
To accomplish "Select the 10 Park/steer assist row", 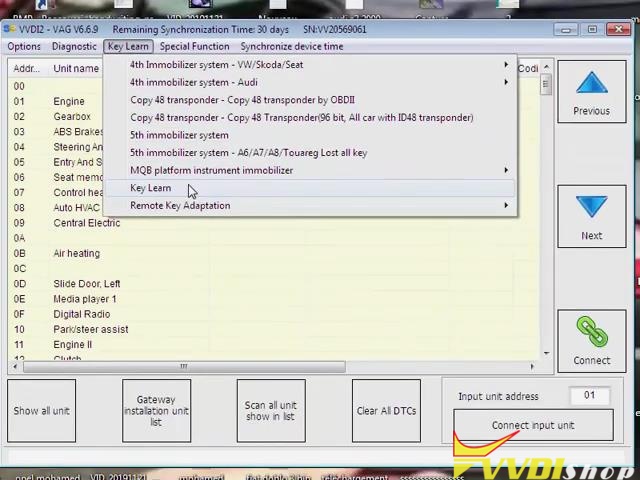I will click(x=273, y=329).
